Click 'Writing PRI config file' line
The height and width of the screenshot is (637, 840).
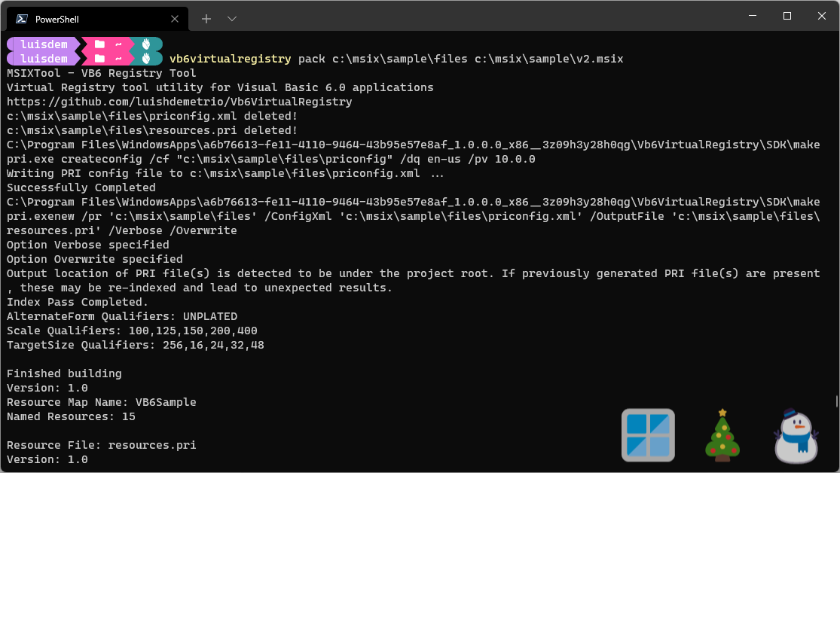[225, 173]
